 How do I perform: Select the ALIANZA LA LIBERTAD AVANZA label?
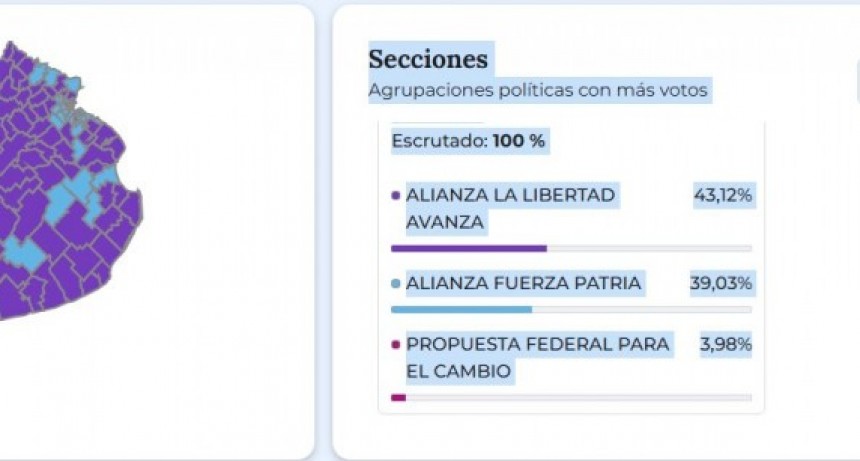[x=510, y=208]
